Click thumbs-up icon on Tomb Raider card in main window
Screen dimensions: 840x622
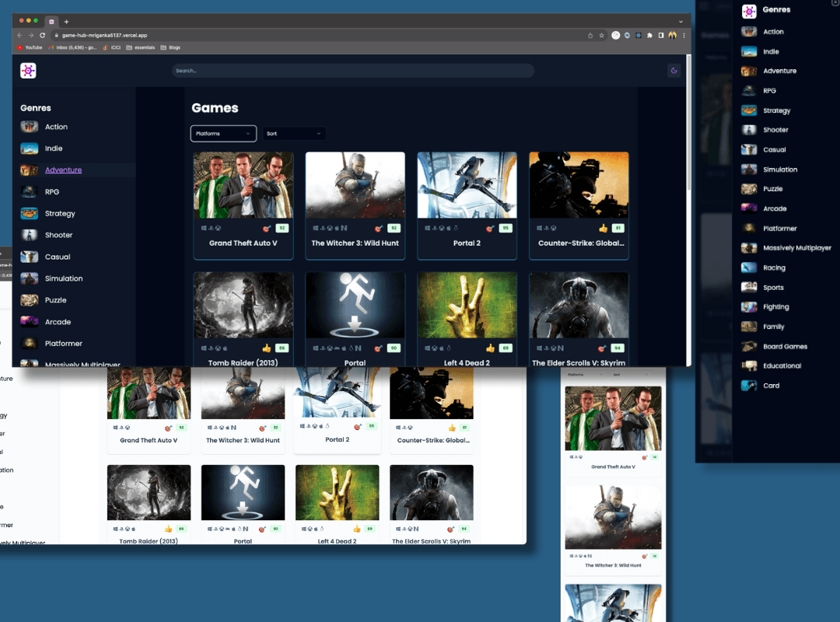[267, 348]
